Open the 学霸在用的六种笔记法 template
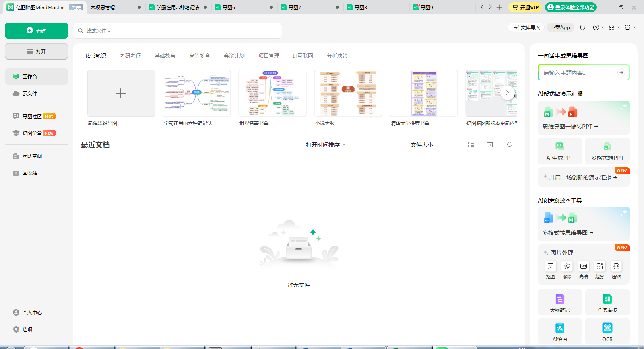This screenshot has height=349, width=644. (197, 93)
